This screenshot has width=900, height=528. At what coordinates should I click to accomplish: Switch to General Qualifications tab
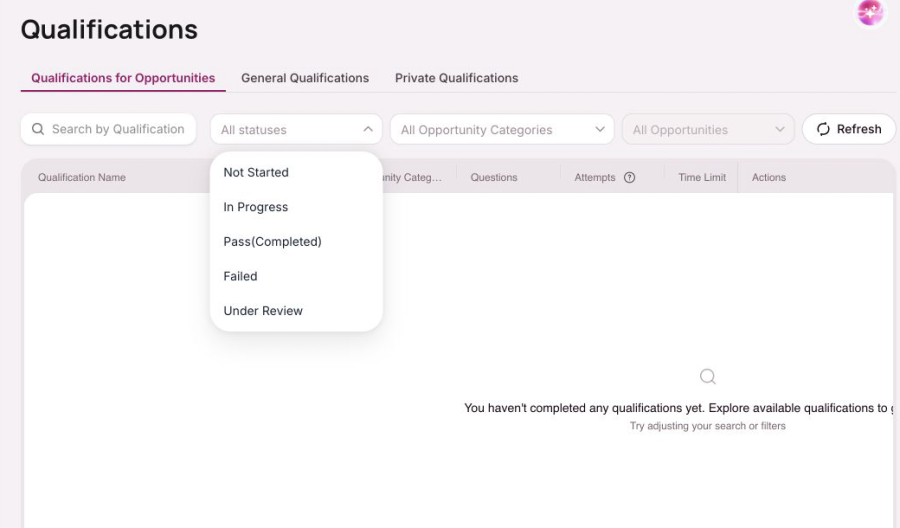305,78
